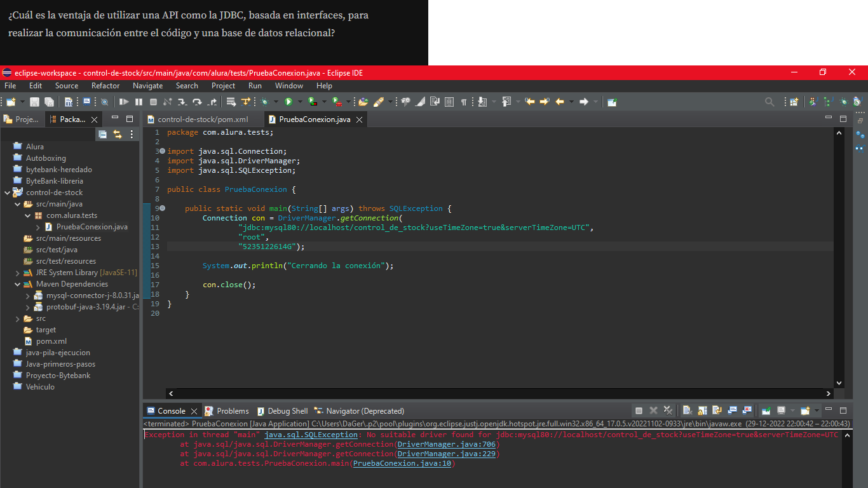Click the Save toolbar icon
Image resolution: width=868 pixels, height=488 pixels.
pos(34,102)
